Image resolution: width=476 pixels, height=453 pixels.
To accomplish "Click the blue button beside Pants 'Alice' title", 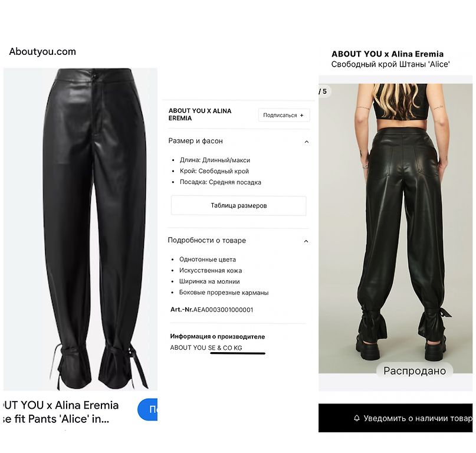I will tap(147, 409).
